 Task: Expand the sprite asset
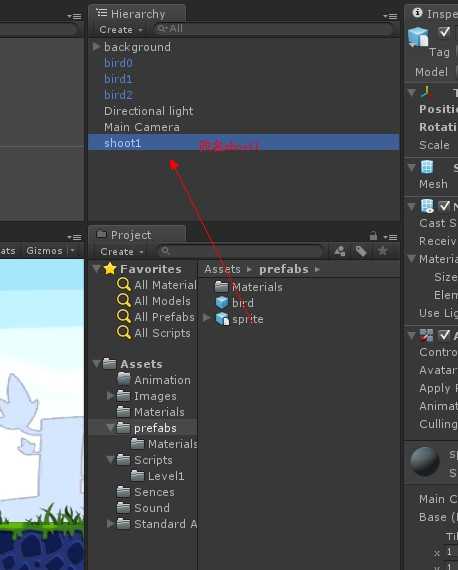click(x=206, y=318)
